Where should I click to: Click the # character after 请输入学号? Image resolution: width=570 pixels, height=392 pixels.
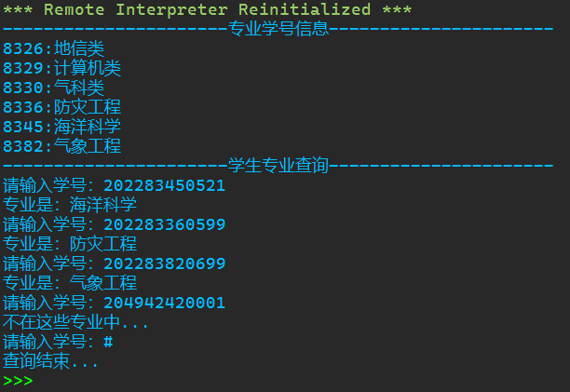[108, 342]
